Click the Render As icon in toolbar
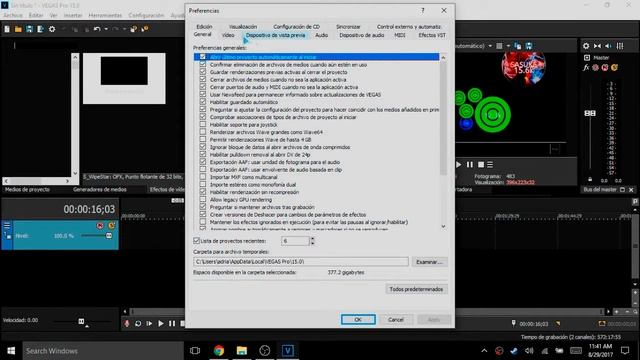The width and height of the screenshot is (640, 360). click(40, 29)
